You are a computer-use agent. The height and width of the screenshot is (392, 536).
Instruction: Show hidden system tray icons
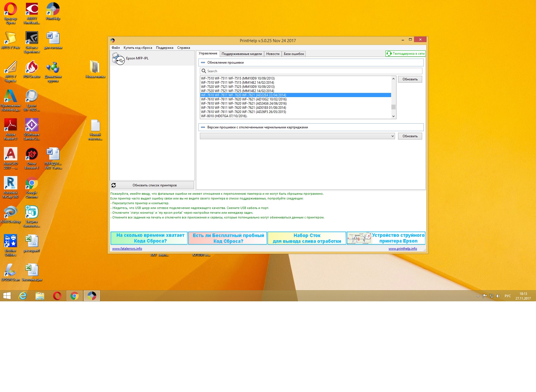click(478, 296)
